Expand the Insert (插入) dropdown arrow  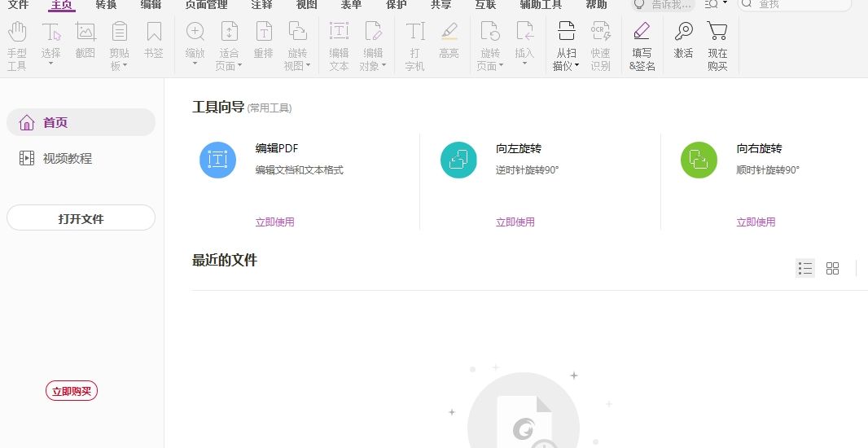(x=524, y=64)
